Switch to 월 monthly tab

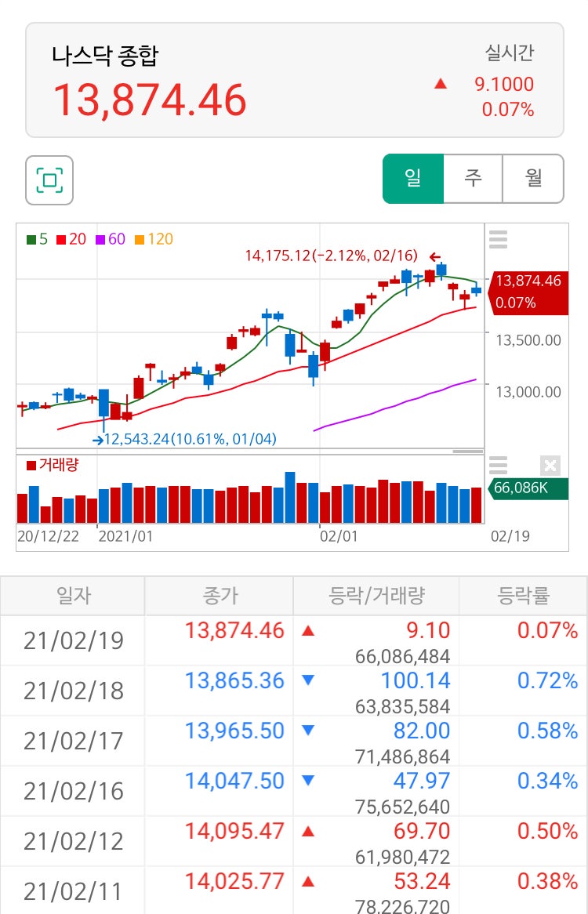pos(533,179)
